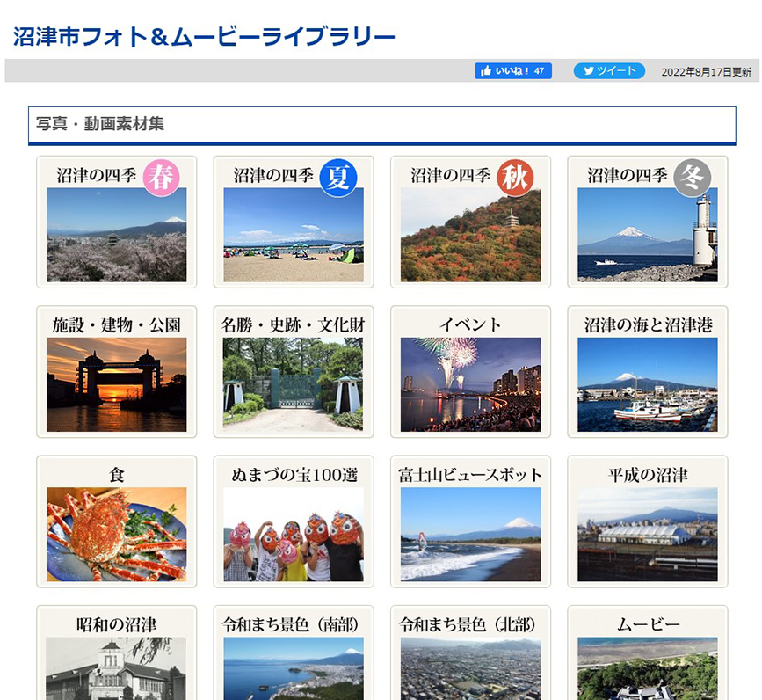Click the 秋 orange season badge
The height and width of the screenshot is (700, 762).
515,178
